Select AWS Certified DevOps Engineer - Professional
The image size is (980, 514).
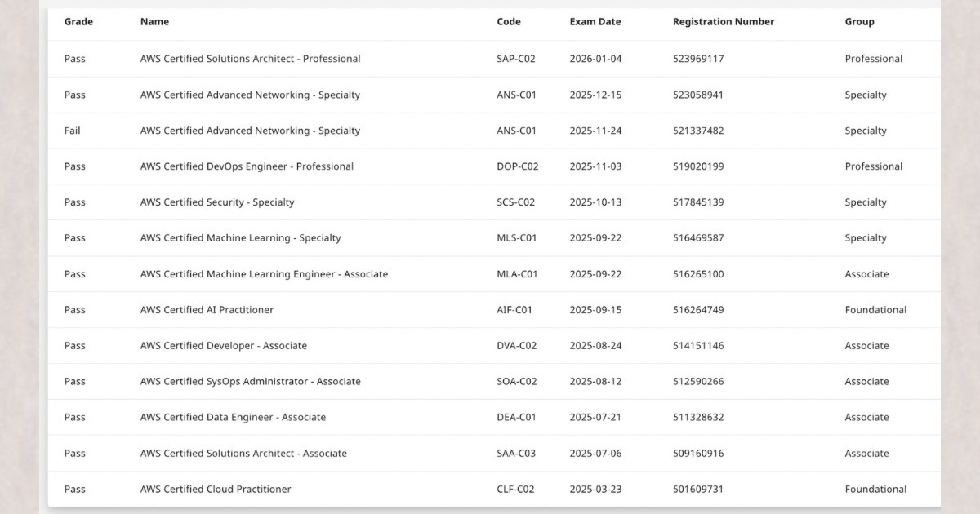point(247,166)
